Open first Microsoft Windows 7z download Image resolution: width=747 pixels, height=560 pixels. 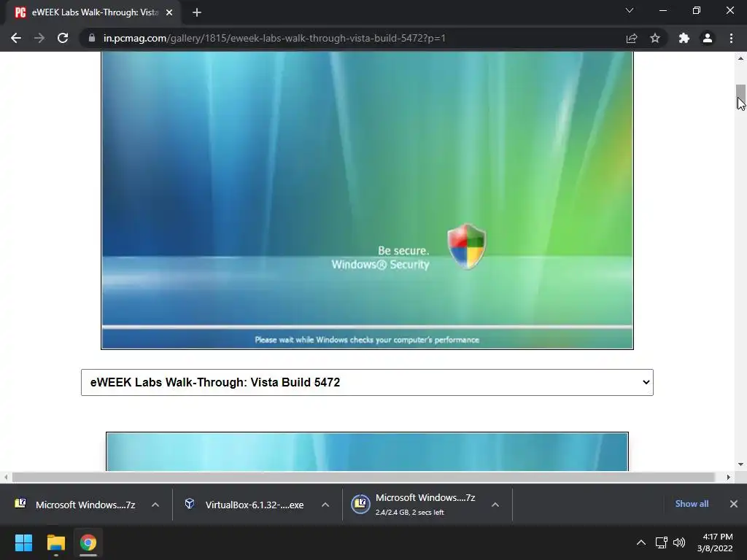[x=75, y=505]
